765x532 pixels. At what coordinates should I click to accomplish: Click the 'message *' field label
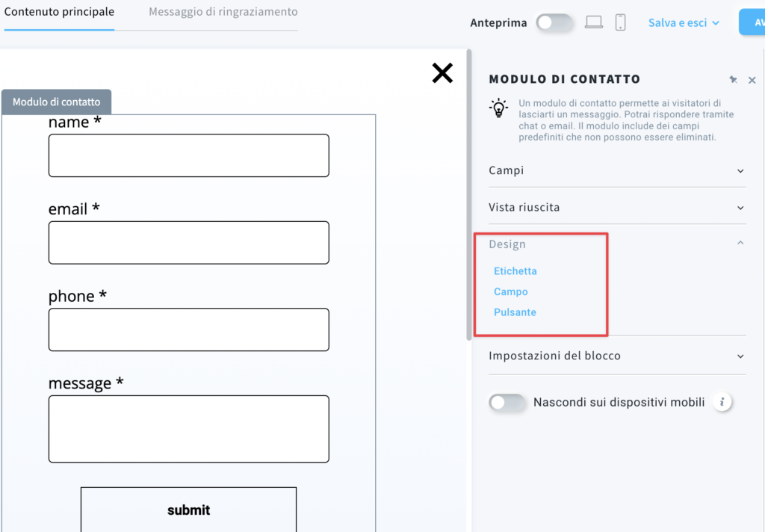coord(86,383)
